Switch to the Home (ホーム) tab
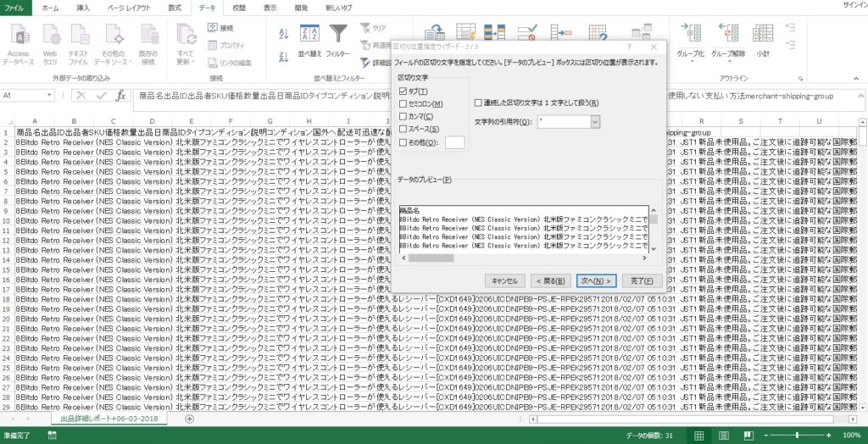The width and height of the screenshot is (868, 444). tap(50, 8)
